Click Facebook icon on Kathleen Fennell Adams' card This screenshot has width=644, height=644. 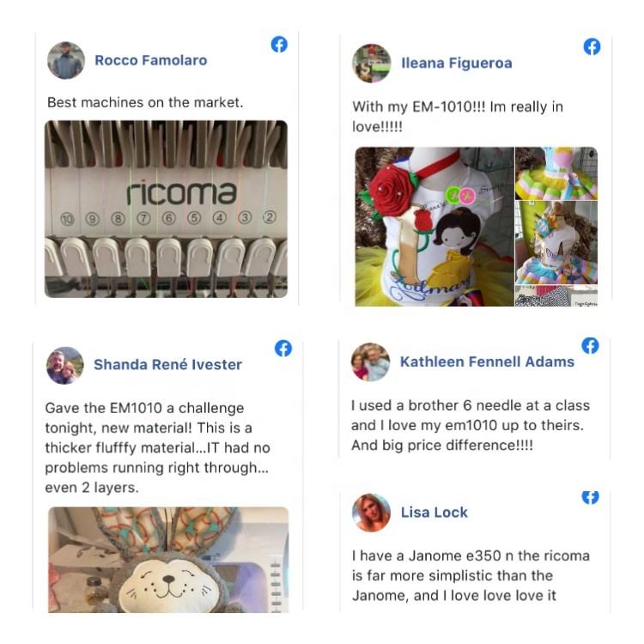point(590,346)
